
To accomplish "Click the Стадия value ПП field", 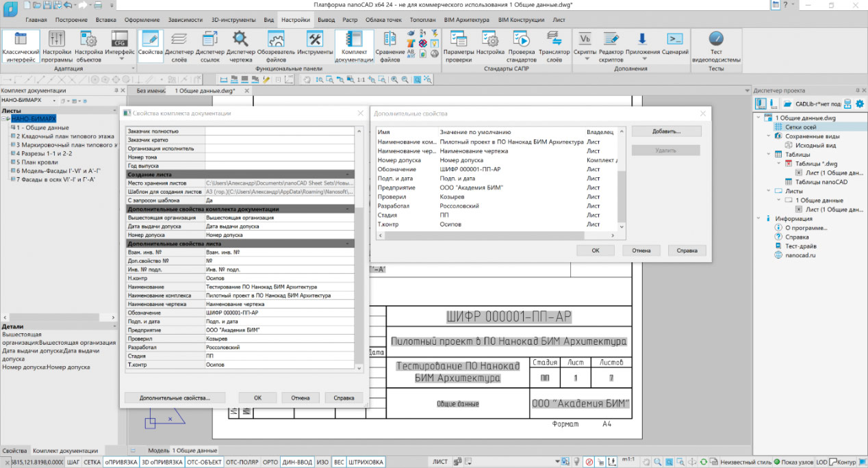I will 280,356.
